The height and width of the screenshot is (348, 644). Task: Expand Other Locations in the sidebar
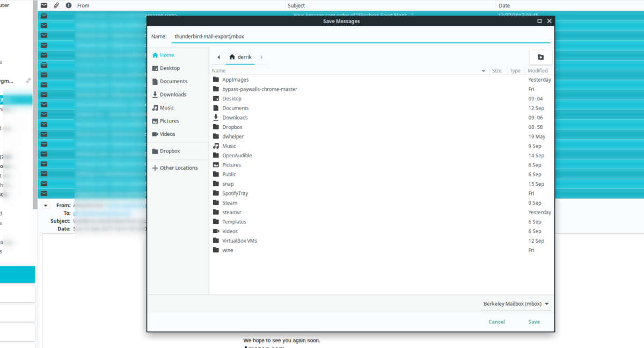point(176,168)
